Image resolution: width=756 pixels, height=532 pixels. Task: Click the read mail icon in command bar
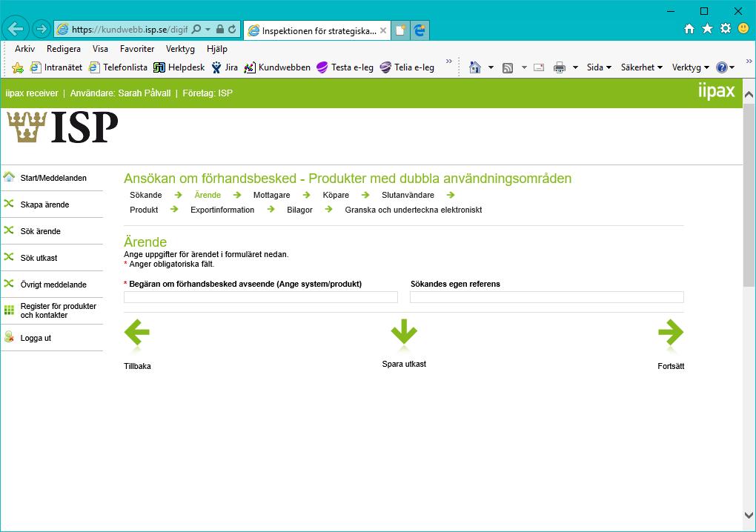tap(539, 67)
